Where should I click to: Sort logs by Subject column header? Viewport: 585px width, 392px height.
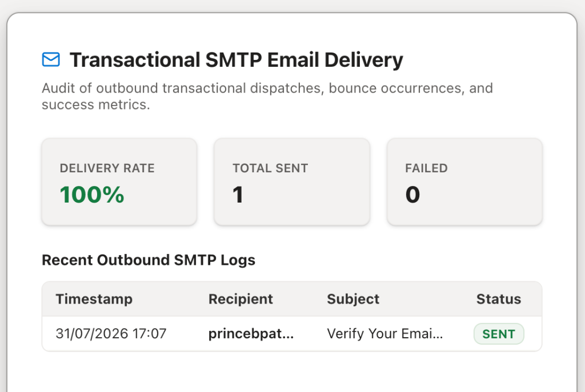(x=353, y=299)
